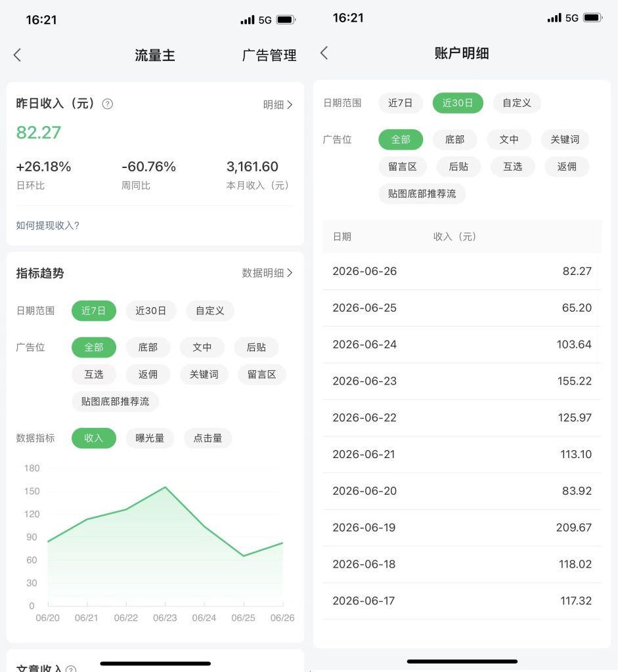Tap the 5G signal indicator on 账户明细 screen
The height and width of the screenshot is (672, 618).
[x=571, y=18]
